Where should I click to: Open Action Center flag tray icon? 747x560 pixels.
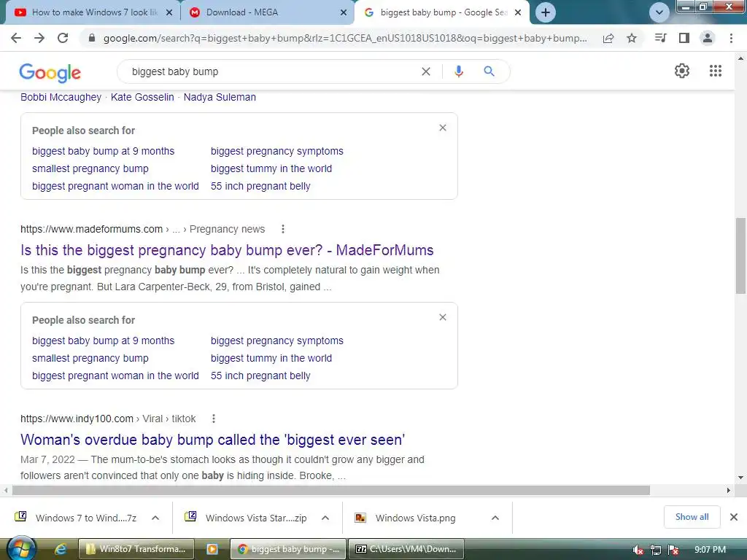coord(673,550)
